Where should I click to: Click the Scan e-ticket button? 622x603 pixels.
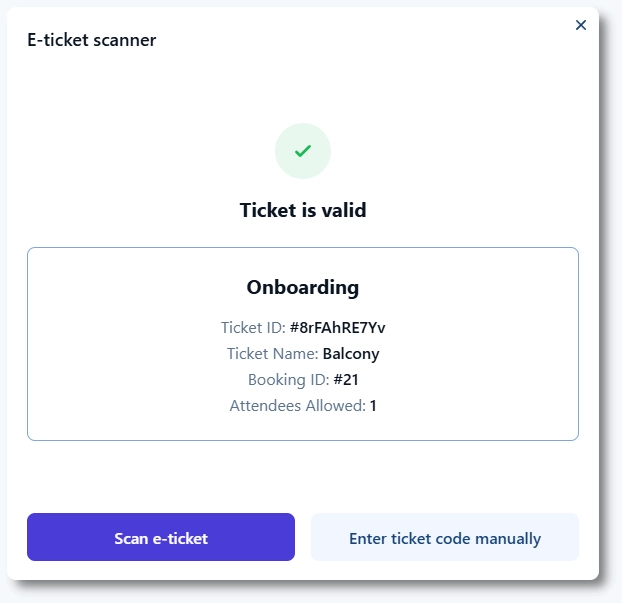coord(161,538)
